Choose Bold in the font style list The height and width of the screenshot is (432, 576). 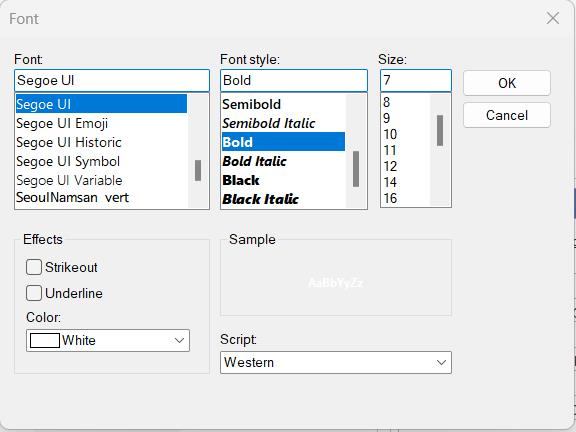click(283, 142)
